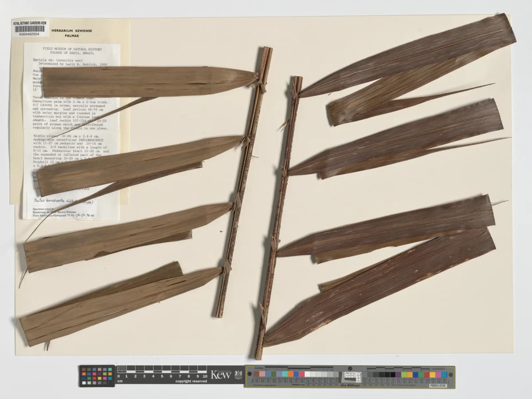Click the "cm" unit label on the ruler
The width and height of the screenshot is (532, 399).
(x=120, y=381)
